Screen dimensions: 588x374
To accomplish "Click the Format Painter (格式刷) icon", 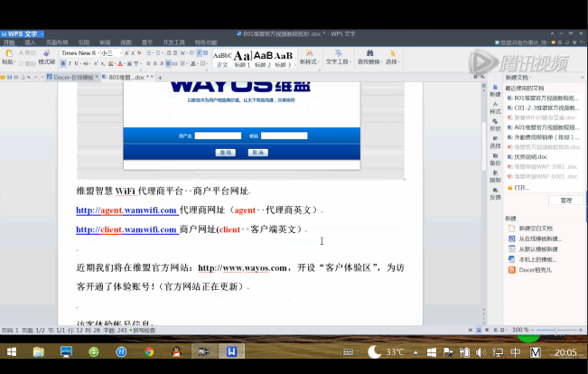I will tap(46, 53).
